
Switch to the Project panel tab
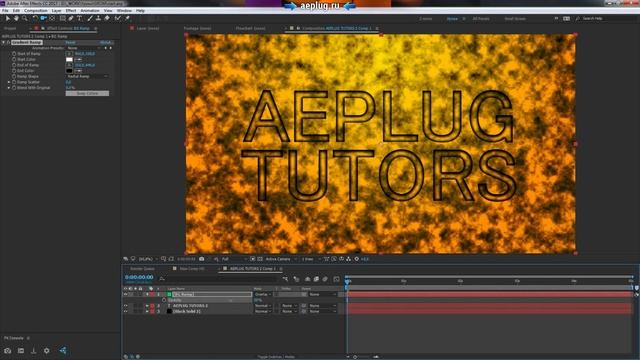(10, 29)
